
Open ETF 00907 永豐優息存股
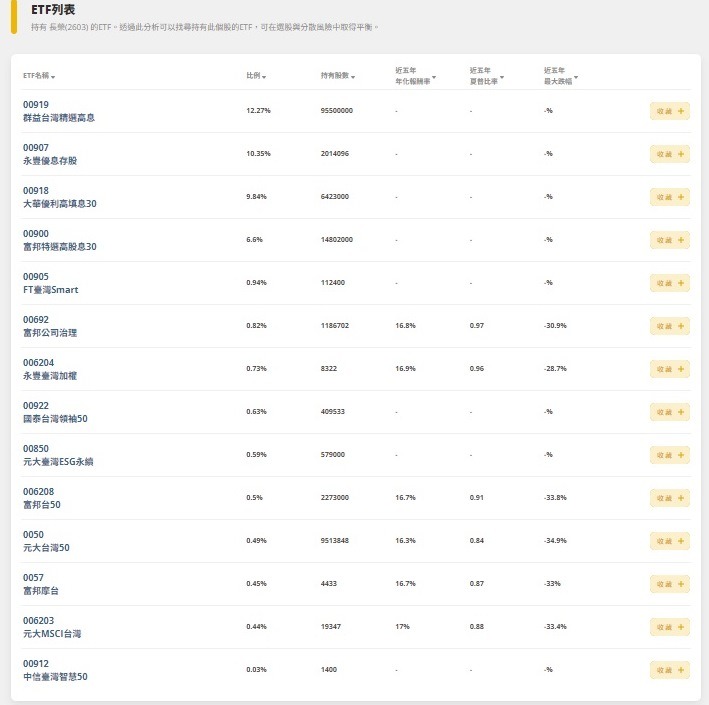click(x=50, y=154)
